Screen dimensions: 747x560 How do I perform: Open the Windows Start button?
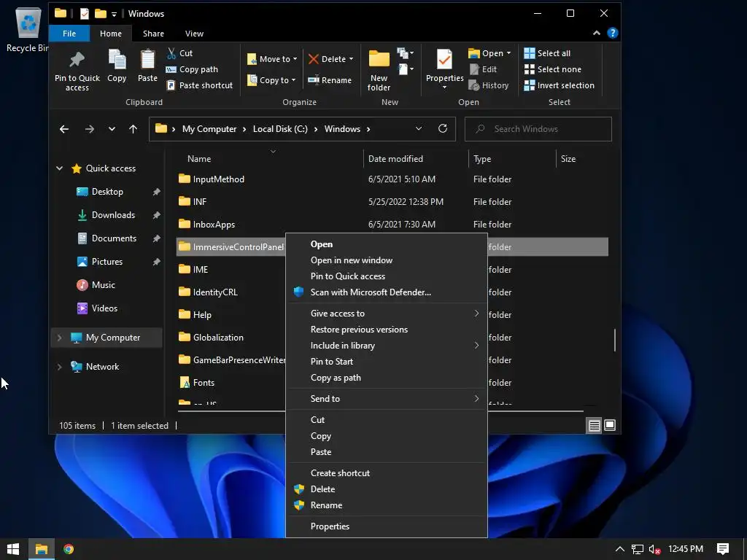pyautogui.click(x=13, y=549)
